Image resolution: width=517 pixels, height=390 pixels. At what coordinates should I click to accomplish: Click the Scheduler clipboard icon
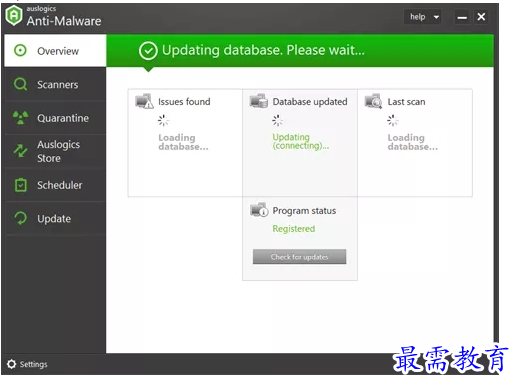[x=21, y=185]
